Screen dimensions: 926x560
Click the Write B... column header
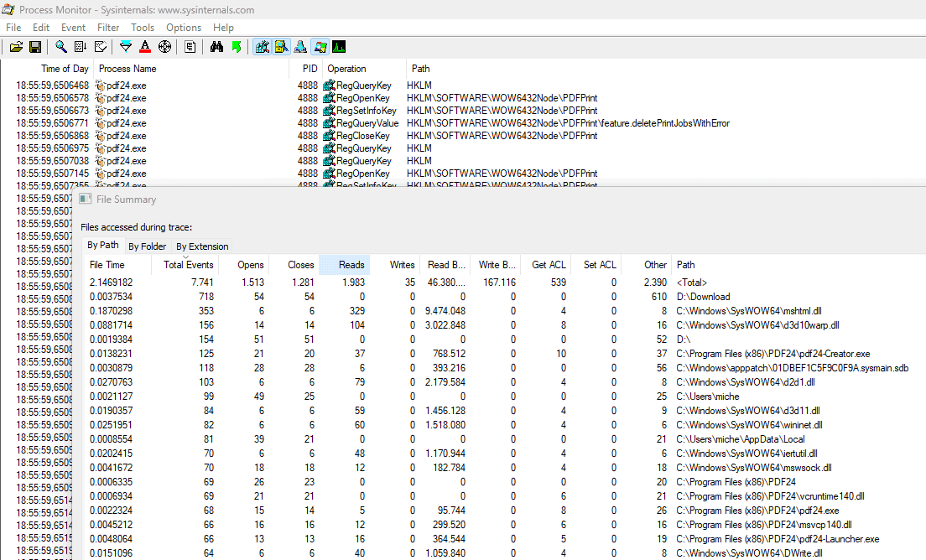pyautogui.click(x=496, y=265)
